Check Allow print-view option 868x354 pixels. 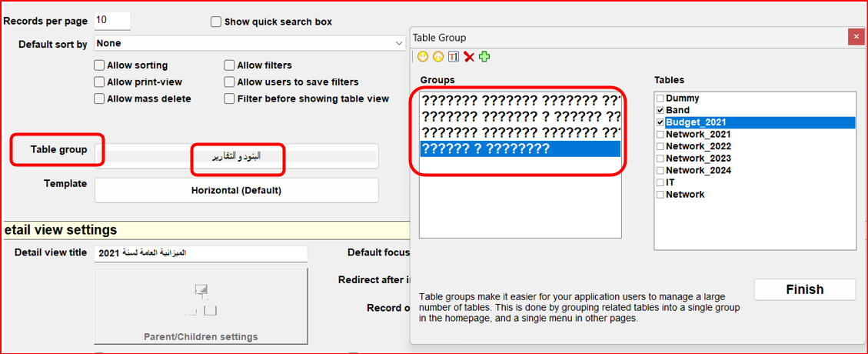click(99, 82)
